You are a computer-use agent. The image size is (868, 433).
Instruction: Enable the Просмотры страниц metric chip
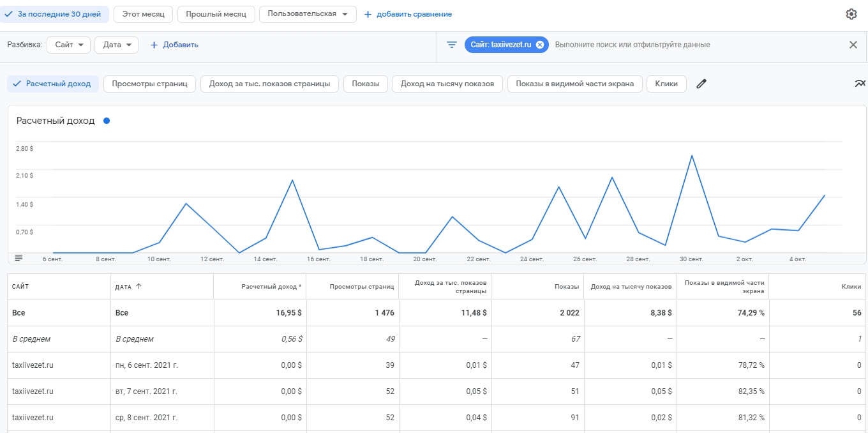pyautogui.click(x=149, y=84)
